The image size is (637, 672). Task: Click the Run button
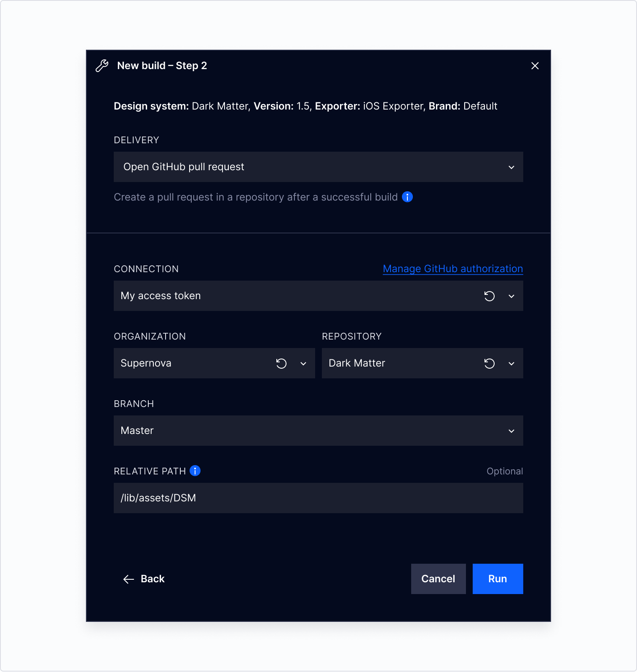click(498, 579)
